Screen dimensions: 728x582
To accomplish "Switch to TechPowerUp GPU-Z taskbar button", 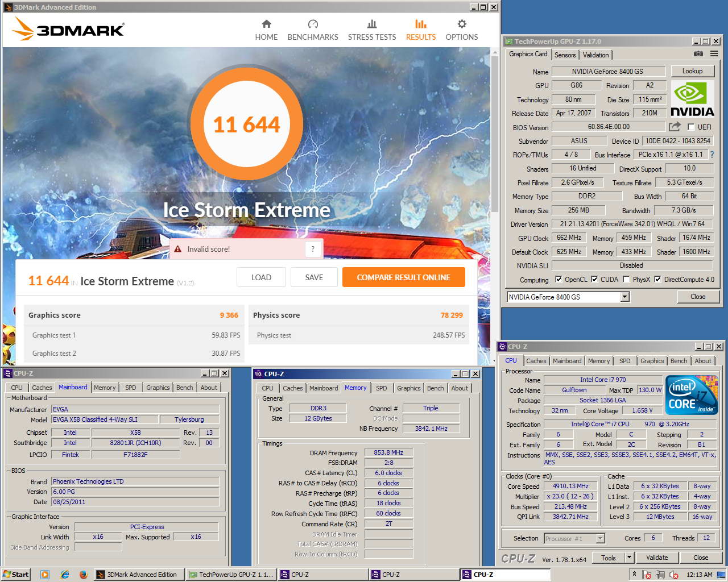I will coord(231,575).
